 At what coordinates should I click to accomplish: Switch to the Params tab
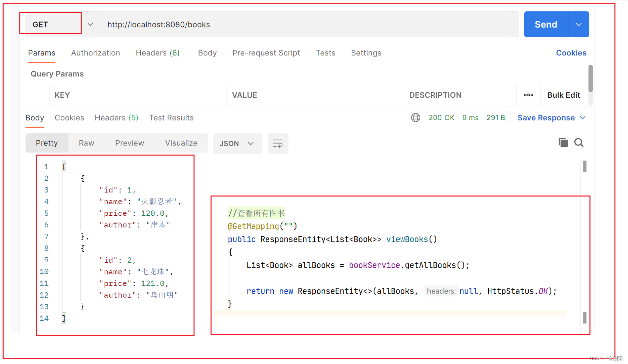(42, 53)
